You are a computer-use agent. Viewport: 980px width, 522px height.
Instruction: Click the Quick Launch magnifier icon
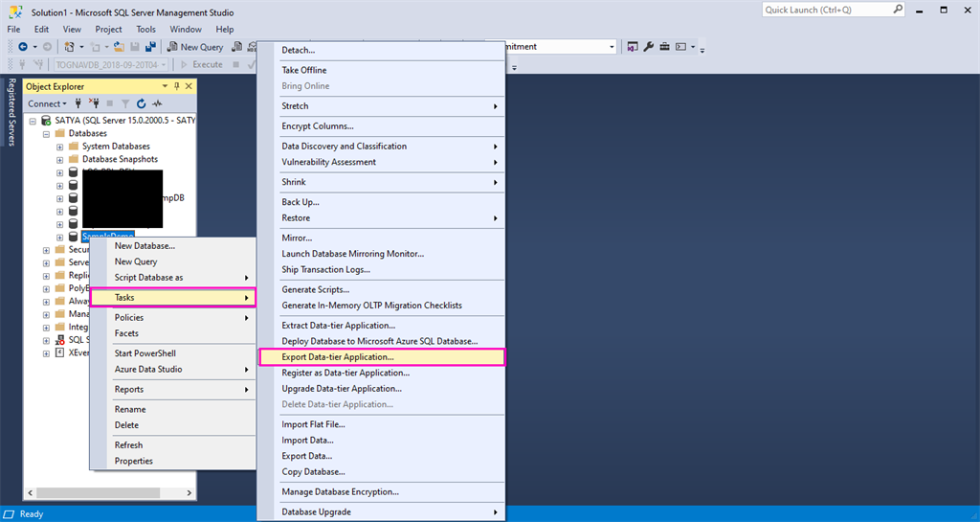[x=898, y=10]
